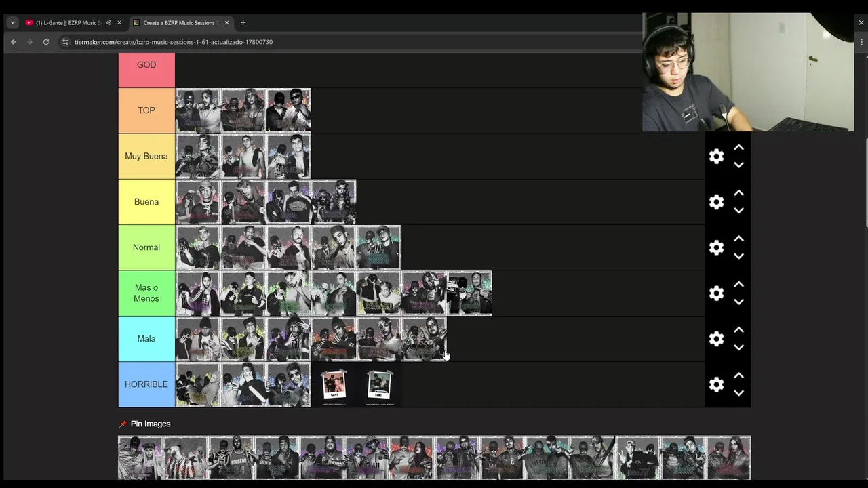Screen dimensions: 868x488
Task: Move Buena tier up with arrow
Action: [x=739, y=193]
